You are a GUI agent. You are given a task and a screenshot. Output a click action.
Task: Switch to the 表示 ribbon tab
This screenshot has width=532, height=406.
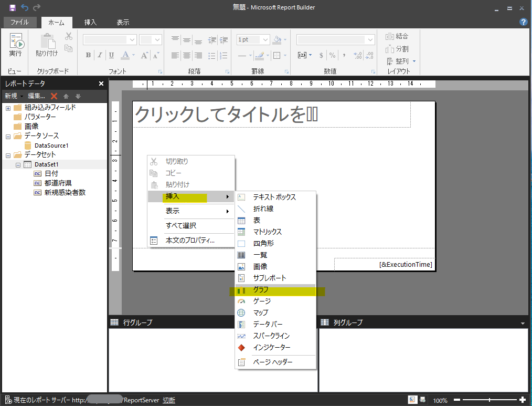coord(123,23)
